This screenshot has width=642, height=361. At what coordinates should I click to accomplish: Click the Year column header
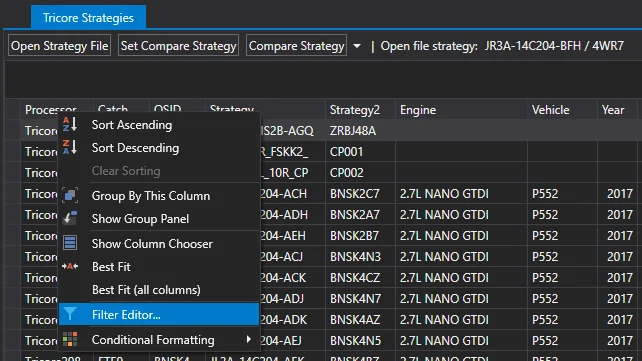tap(617, 110)
